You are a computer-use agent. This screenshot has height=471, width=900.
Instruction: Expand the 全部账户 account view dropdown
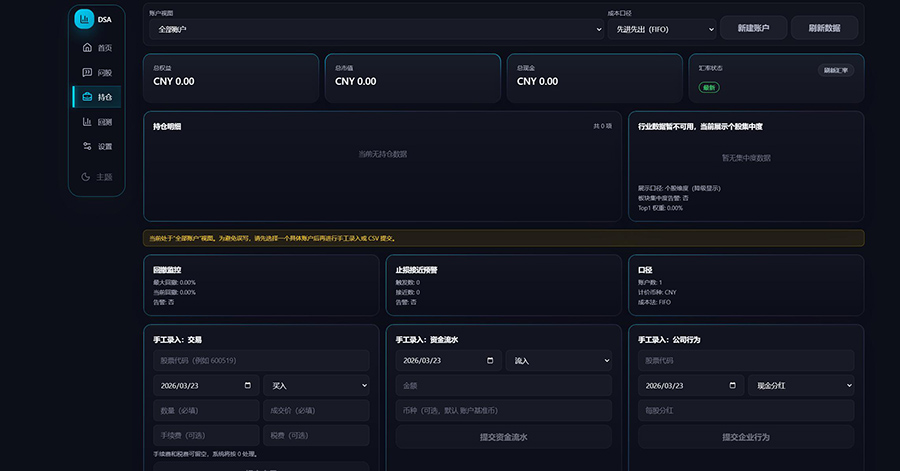coord(375,29)
